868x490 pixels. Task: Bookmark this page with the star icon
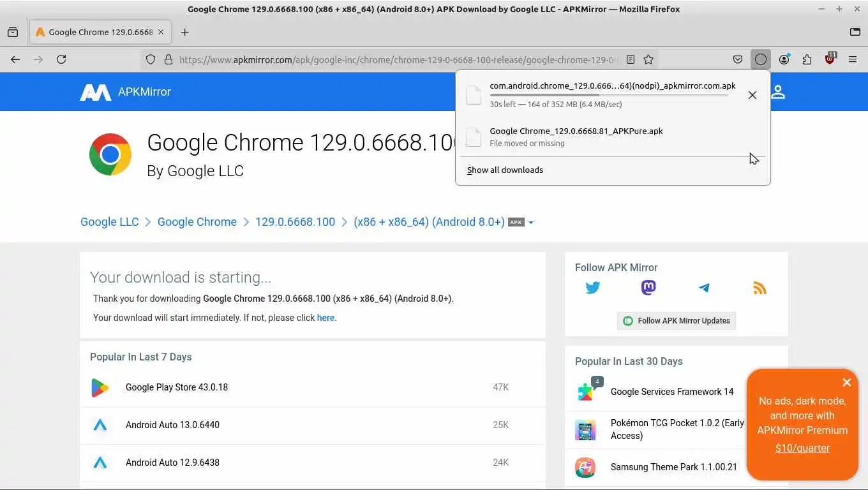pos(648,59)
